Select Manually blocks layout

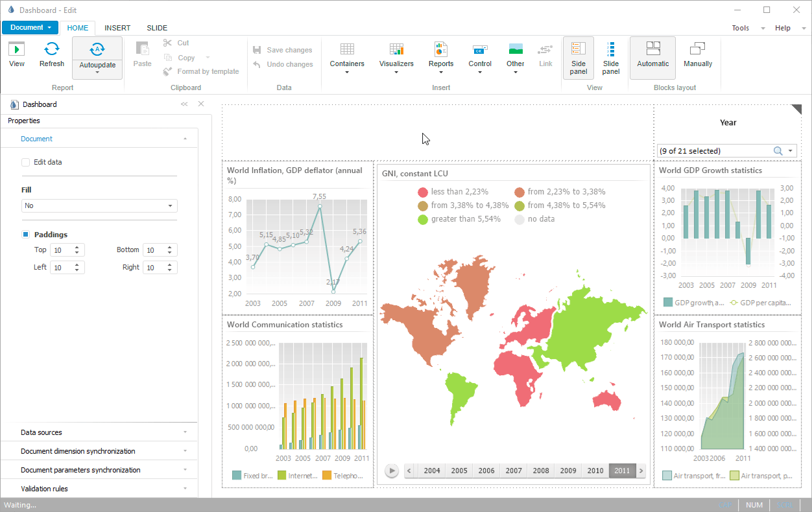point(697,54)
